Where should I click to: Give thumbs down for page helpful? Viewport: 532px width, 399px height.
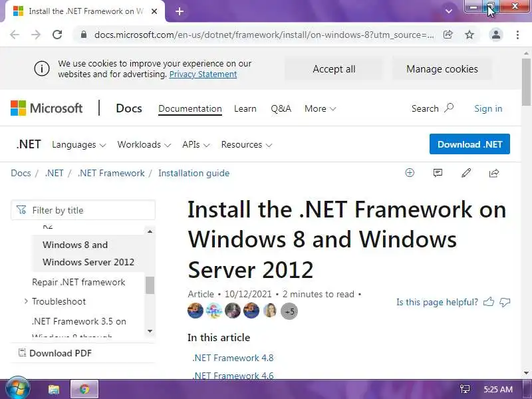coord(505,302)
